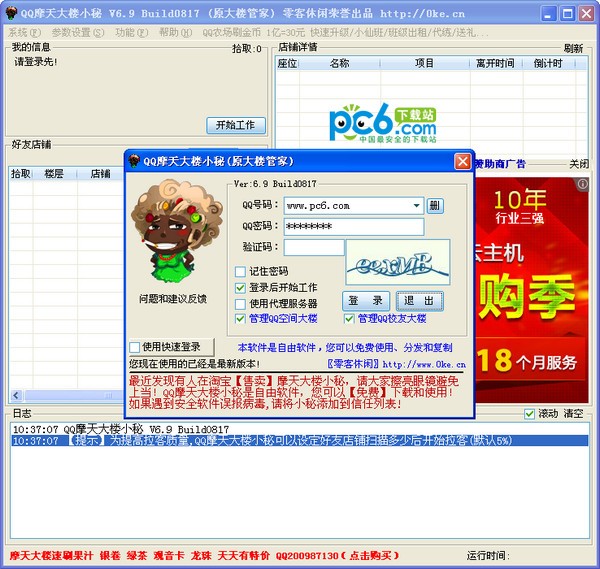600x569 pixels.
Task: Expand the QQ号码 dropdown arrow
Action: (x=416, y=206)
